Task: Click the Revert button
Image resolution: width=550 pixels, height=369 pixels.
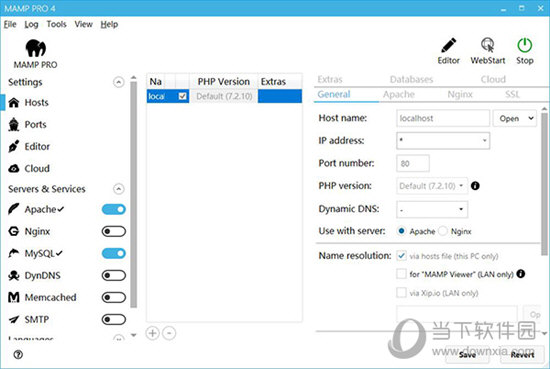Action: (522, 355)
